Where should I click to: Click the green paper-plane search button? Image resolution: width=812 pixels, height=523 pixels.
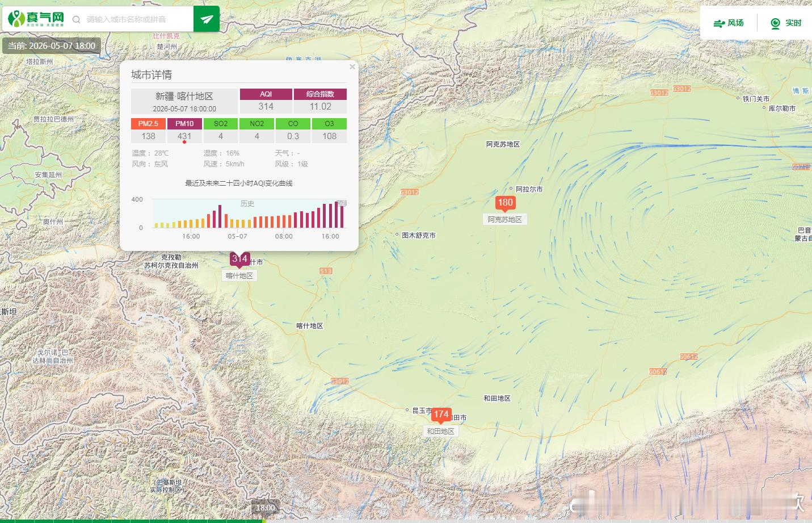pyautogui.click(x=207, y=19)
